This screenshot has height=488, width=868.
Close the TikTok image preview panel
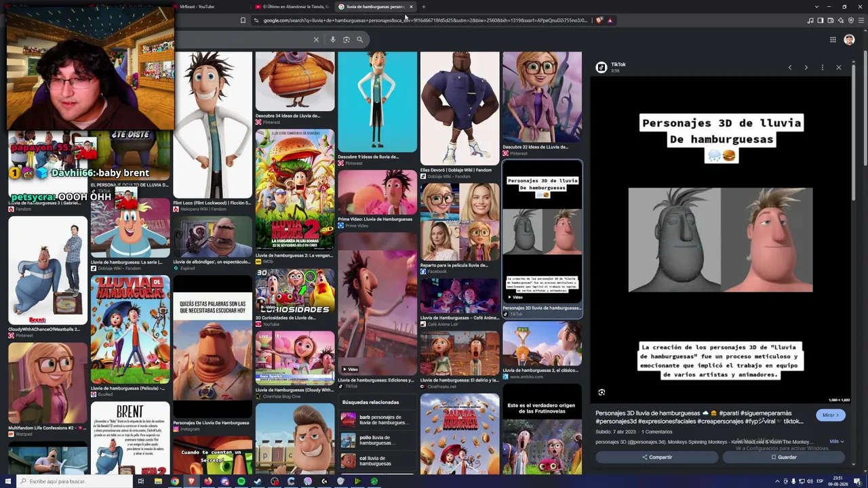838,67
